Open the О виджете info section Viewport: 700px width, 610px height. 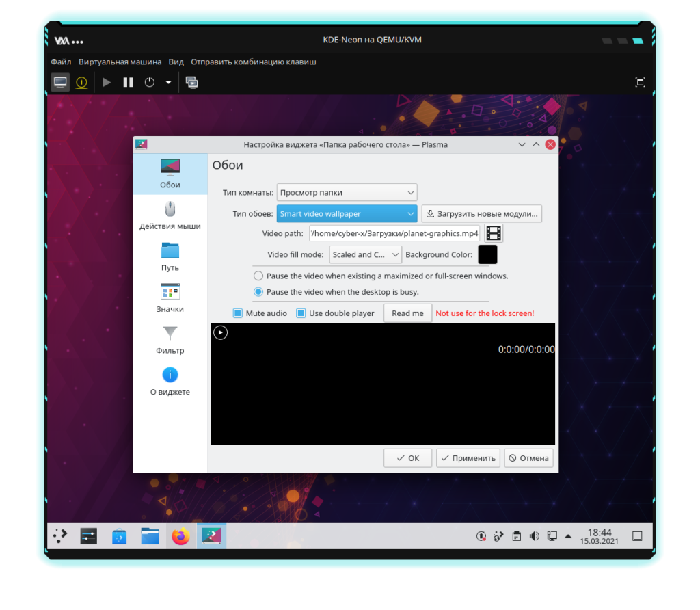point(170,382)
